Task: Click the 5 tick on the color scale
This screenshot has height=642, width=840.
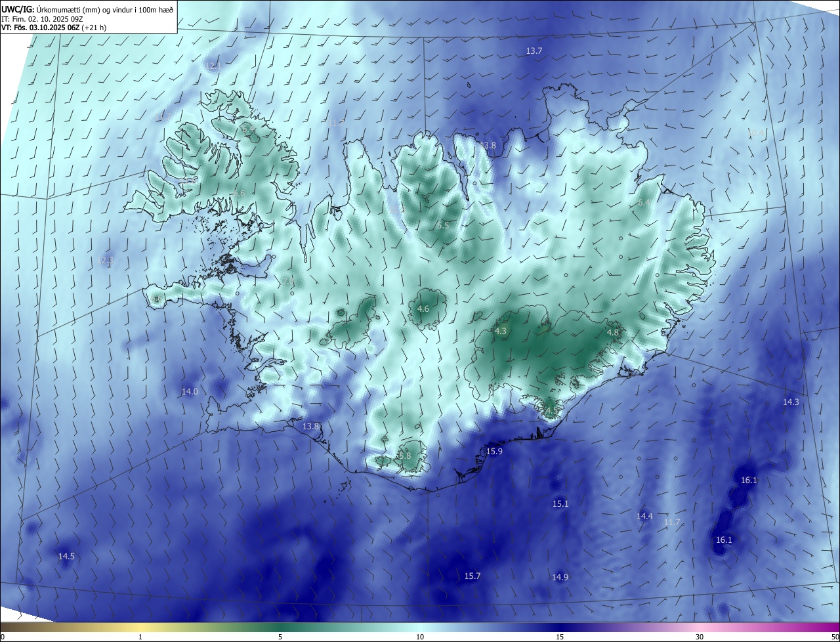Action: 280,637
